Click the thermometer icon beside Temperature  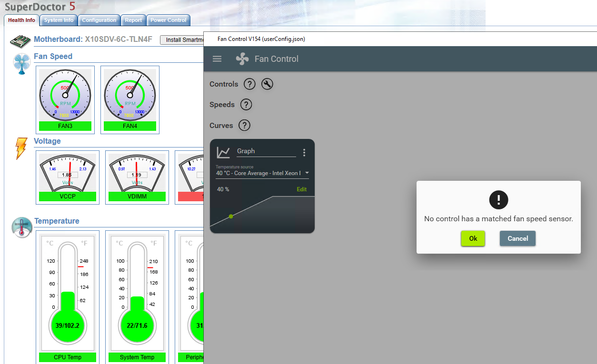[21, 227]
